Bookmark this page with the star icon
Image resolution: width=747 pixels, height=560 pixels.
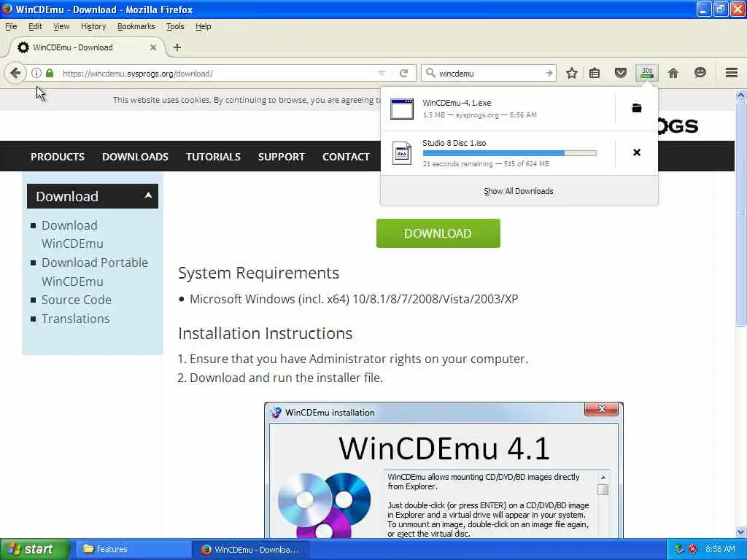click(x=572, y=74)
